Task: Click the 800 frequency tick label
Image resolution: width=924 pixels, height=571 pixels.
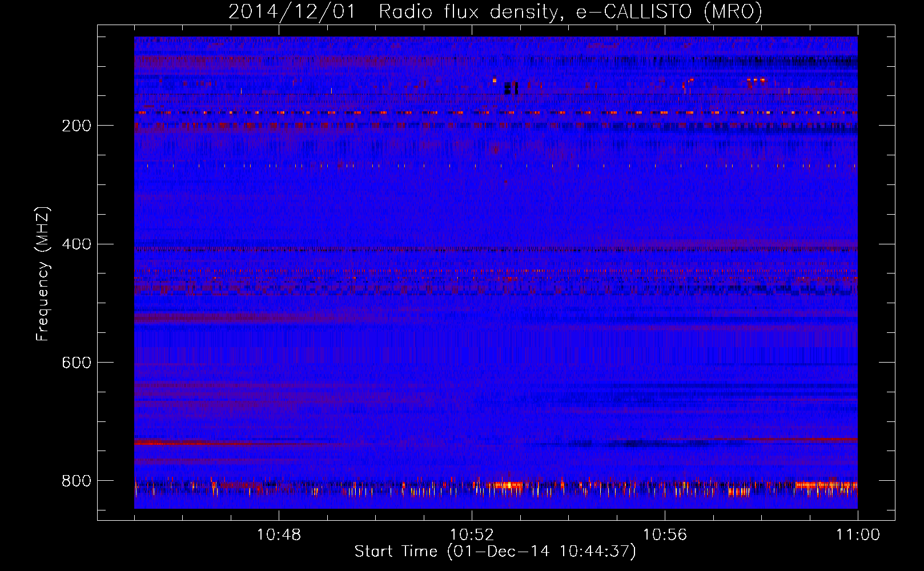Action: point(77,481)
